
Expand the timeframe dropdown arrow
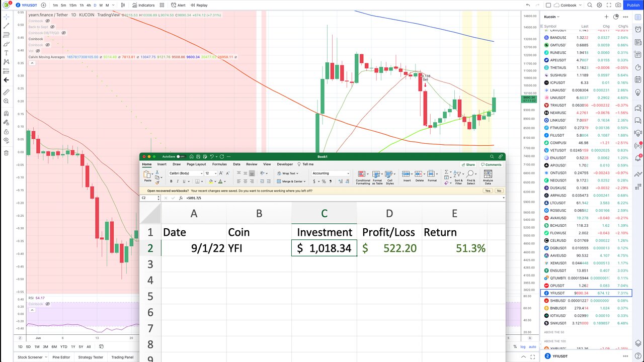pos(113,5)
